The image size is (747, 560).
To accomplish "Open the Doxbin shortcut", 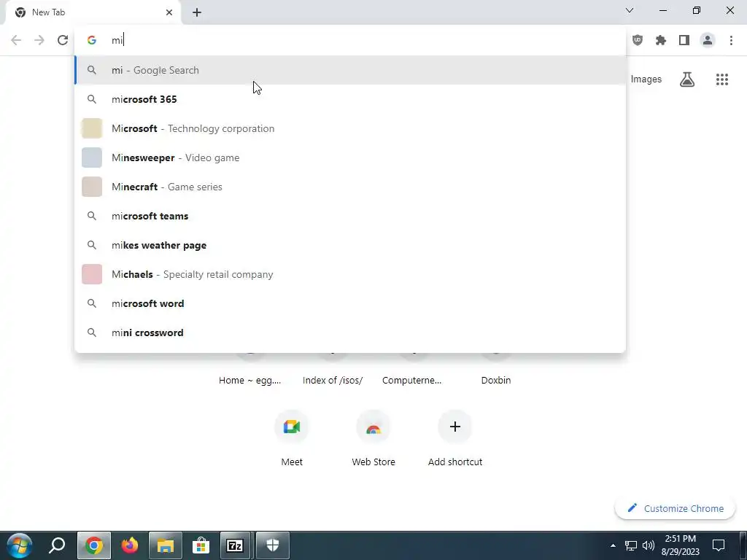I will click(x=496, y=380).
